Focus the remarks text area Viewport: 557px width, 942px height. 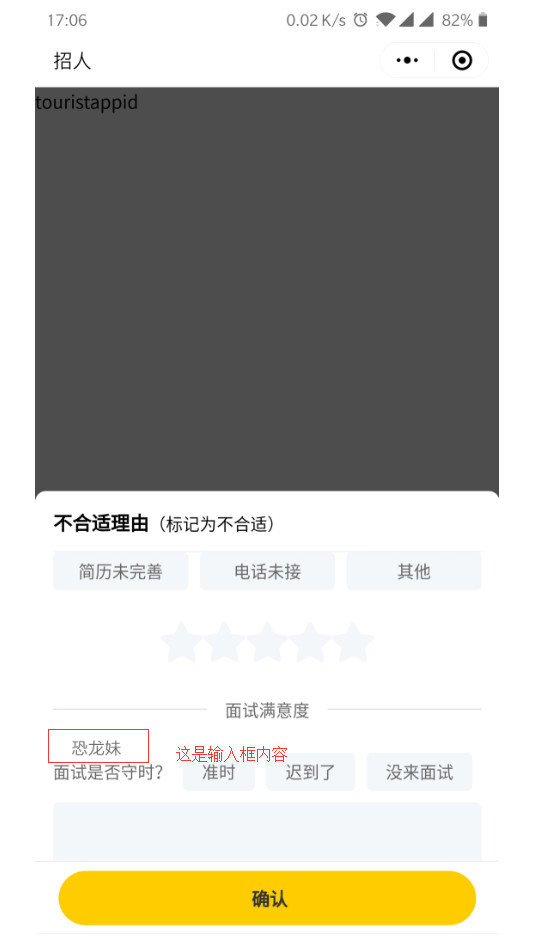(267, 831)
